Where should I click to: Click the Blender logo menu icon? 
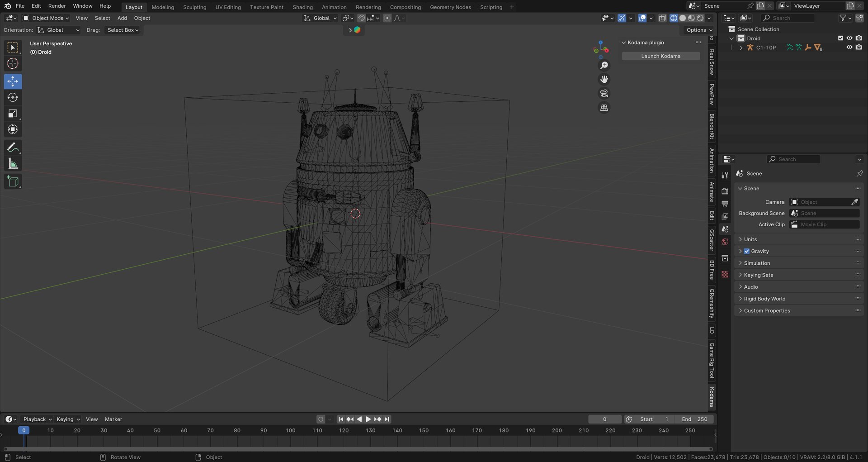click(x=8, y=6)
